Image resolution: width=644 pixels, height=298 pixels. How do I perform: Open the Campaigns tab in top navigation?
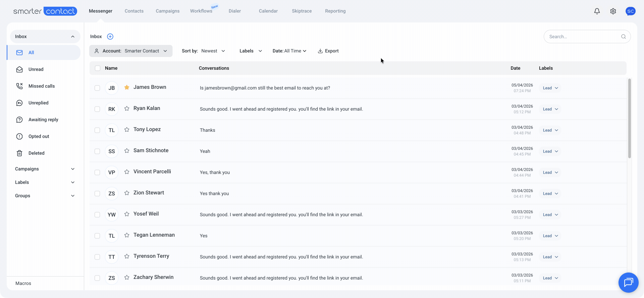tap(168, 11)
